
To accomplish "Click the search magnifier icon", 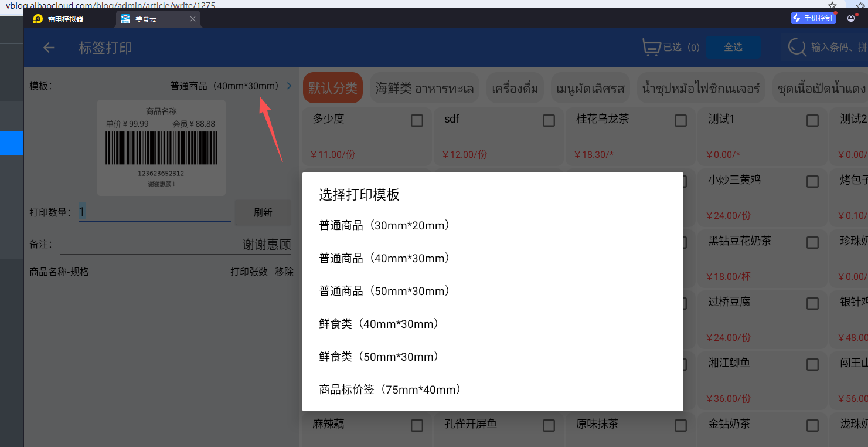I will click(796, 48).
